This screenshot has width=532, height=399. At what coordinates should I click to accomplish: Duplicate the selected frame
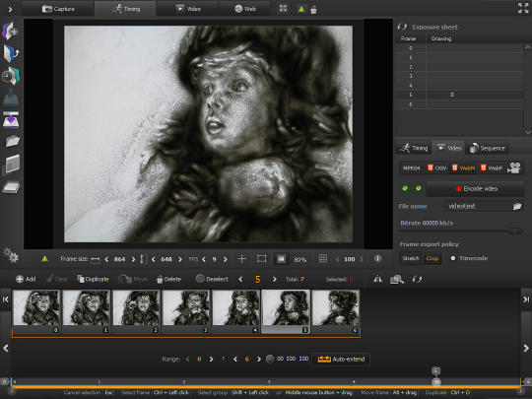(x=93, y=279)
